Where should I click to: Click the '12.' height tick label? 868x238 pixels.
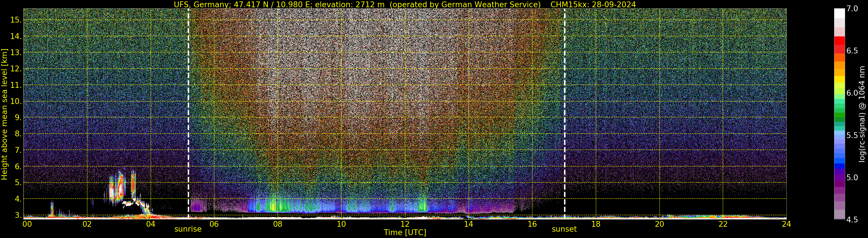click(x=16, y=69)
